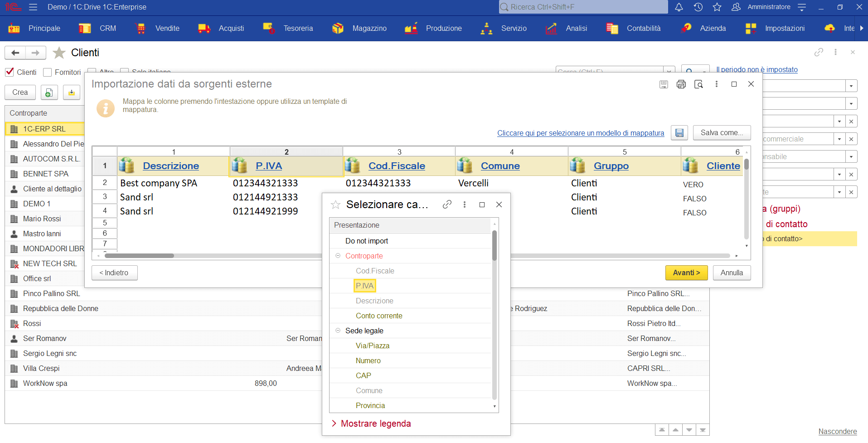Collapse the Sede legale group
The image size is (868, 443).
[x=338, y=331]
